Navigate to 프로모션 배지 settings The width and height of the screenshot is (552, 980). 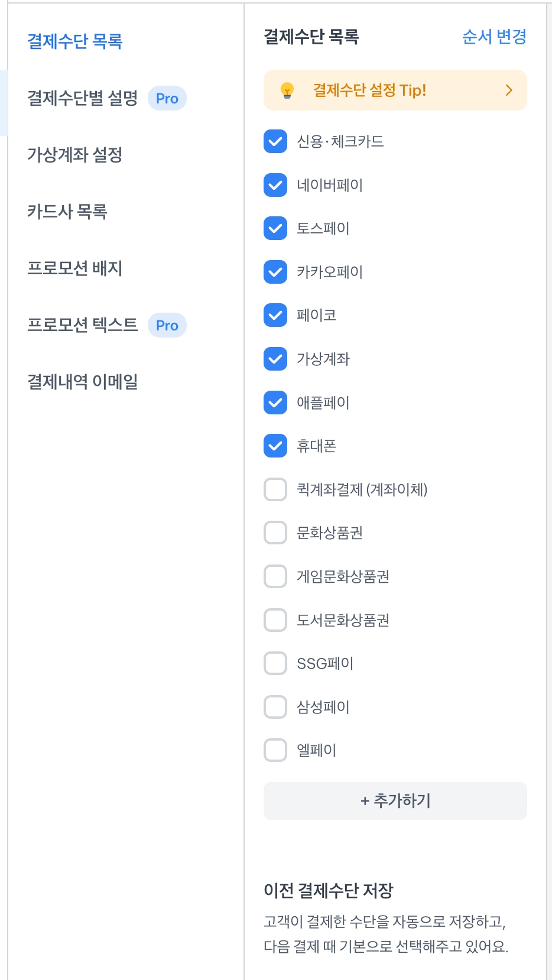(75, 268)
